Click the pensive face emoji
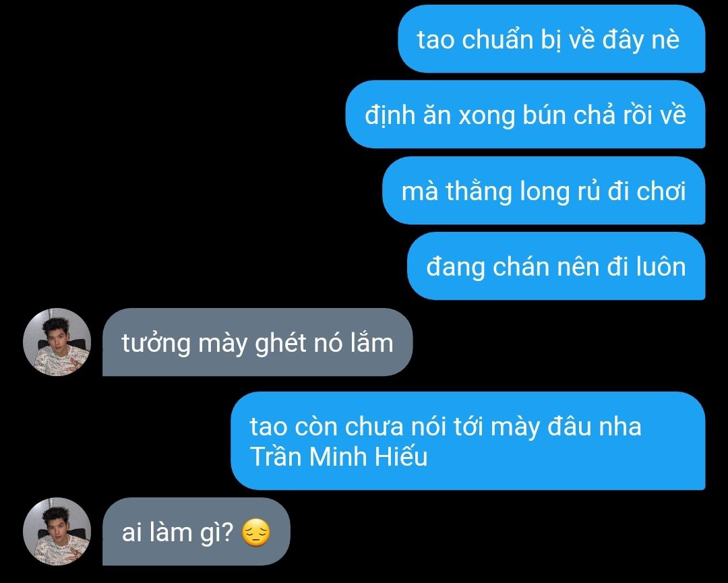This screenshot has height=583, width=728. [256, 533]
